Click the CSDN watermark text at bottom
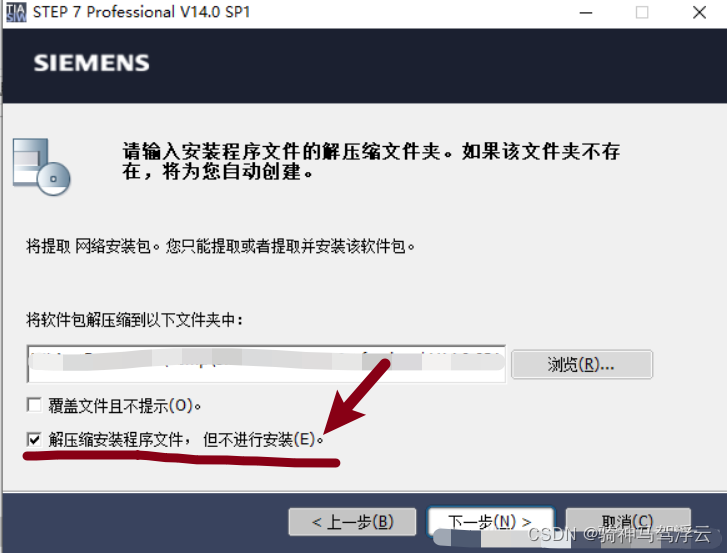Viewport: 727px width, 553px height. point(619,534)
